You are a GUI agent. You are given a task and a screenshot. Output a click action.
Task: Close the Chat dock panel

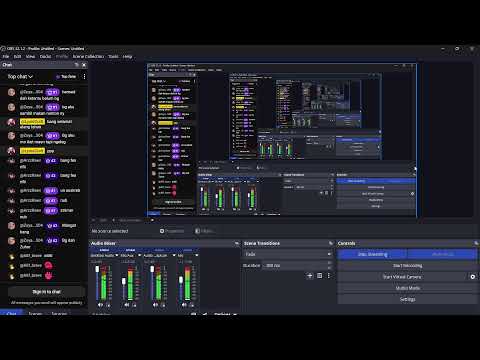(84, 65)
